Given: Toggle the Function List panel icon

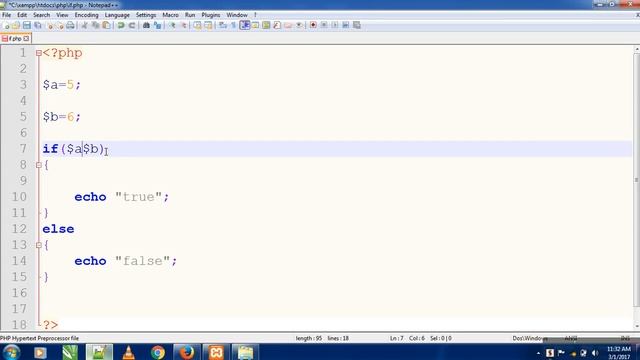Looking at the screenshot, I should [277, 25].
